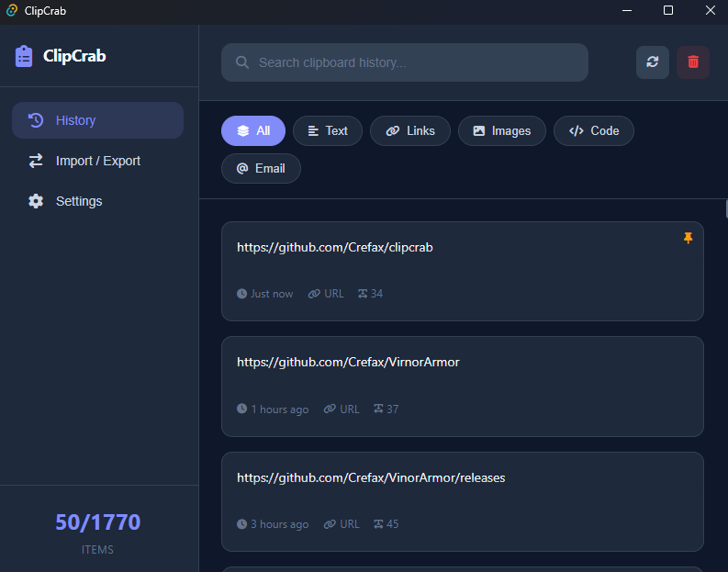Screen dimensions: 728x572
Task: Select the github.com/Crefax/VirnorArmor entry
Action: [x=462, y=387]
